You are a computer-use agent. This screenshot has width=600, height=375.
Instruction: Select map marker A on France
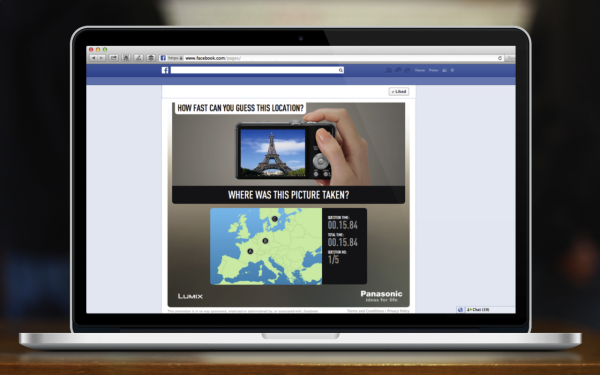(250, 251)
